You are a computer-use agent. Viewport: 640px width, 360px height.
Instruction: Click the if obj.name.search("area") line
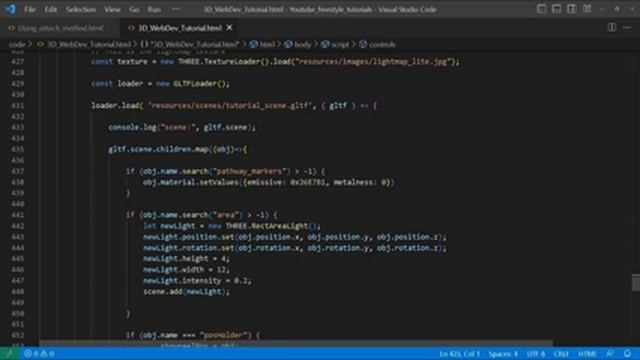point(202,215)
